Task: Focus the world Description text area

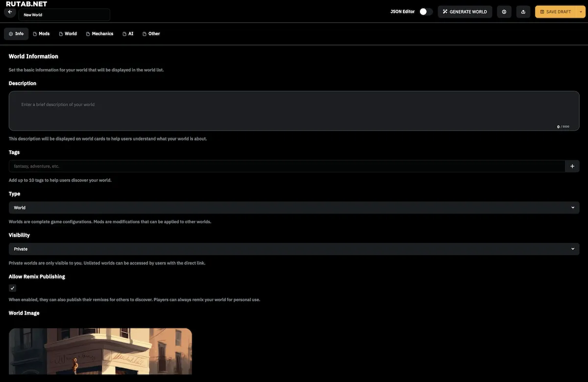Action: 294,111
